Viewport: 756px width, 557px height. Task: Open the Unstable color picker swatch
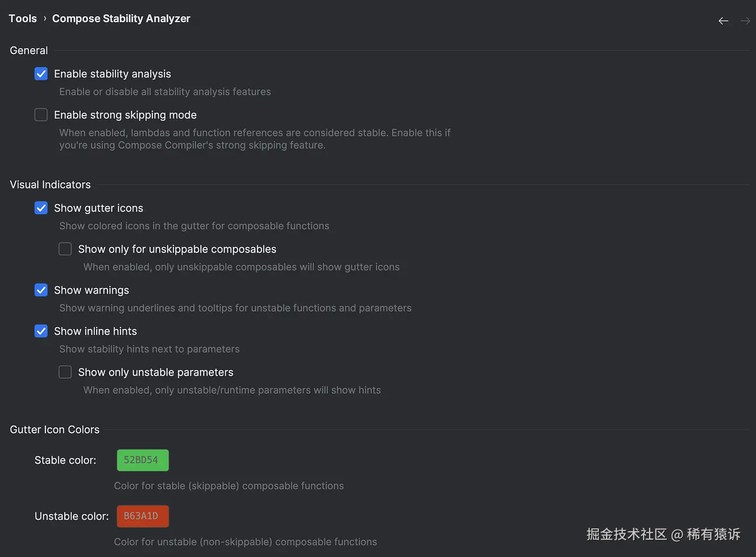pyautogui.click(x=143, y=516)
